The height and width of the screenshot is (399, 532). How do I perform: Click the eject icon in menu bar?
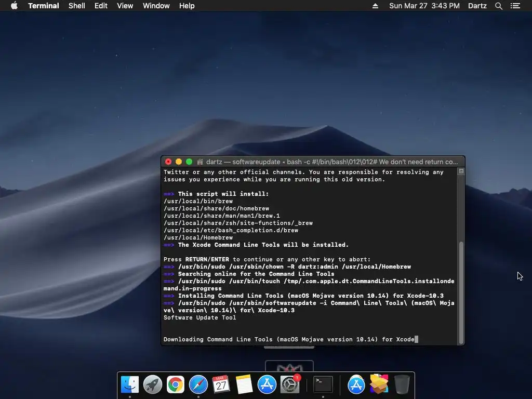coord(375,6)
